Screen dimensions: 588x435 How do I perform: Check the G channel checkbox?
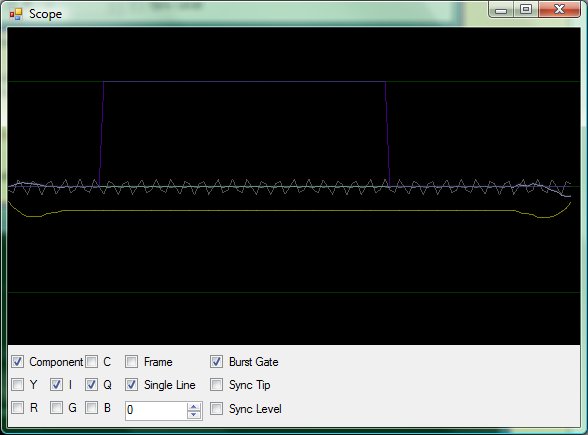(x=56, y=408)
